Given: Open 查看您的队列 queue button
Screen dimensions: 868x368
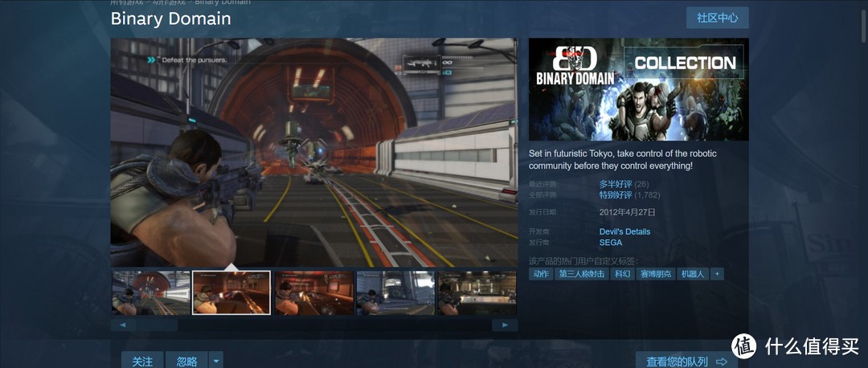Looking at the screenshot, I should point(686,361).
